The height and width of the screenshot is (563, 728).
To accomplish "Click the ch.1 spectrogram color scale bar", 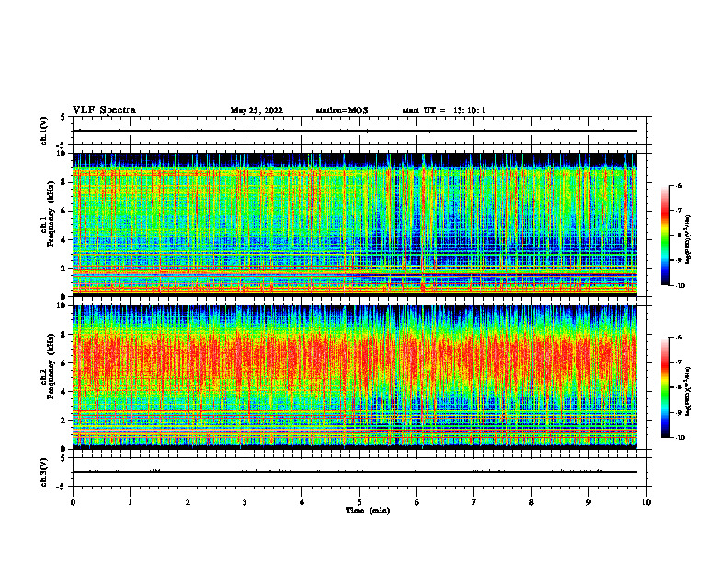I will tap(665, 236).
